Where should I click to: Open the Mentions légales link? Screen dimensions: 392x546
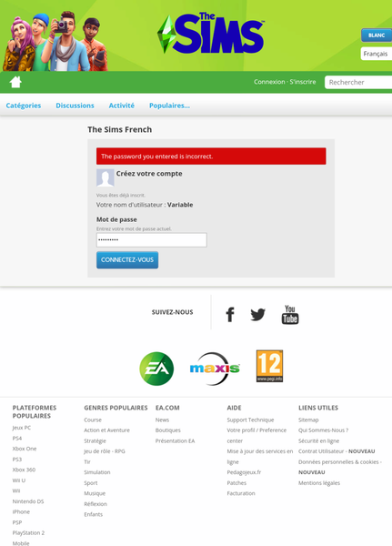319,483
